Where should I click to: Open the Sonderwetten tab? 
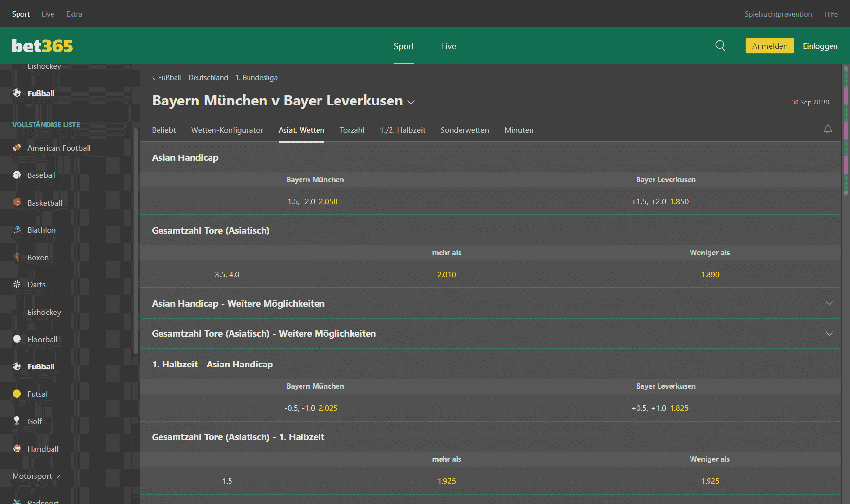click(x=465, y=130)
